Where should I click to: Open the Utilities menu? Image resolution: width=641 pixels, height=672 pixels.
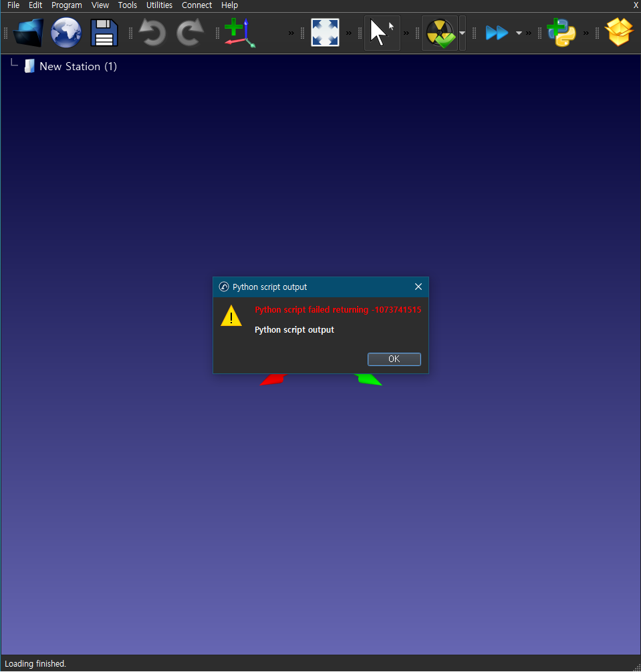click(x=159, y=5)
